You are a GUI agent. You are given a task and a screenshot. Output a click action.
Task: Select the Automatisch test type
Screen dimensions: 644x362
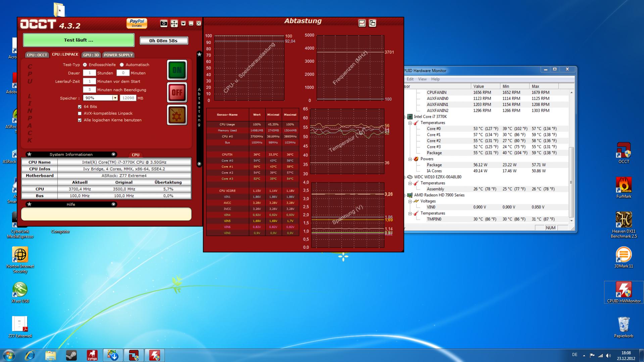tap(122, 65)
